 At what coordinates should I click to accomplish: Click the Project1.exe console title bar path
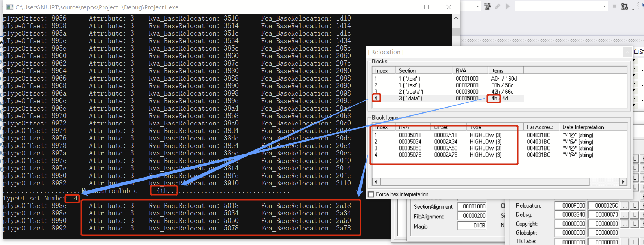[x=97, y=7]
